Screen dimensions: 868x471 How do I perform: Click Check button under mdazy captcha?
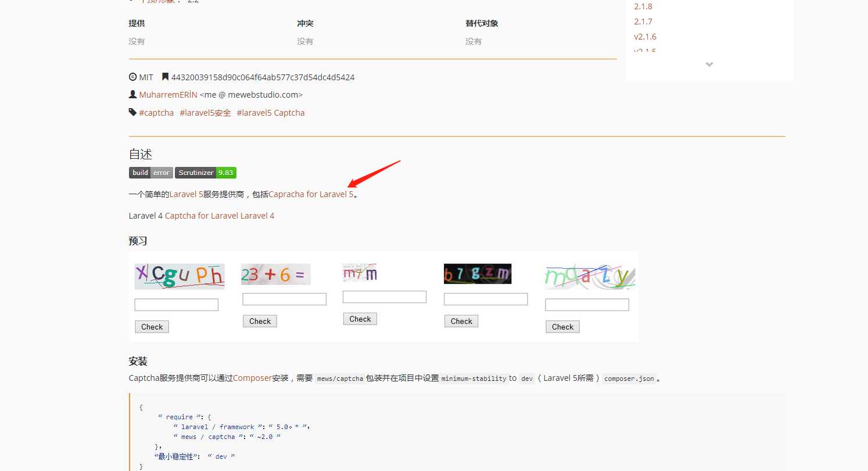(x=562, y=327)
